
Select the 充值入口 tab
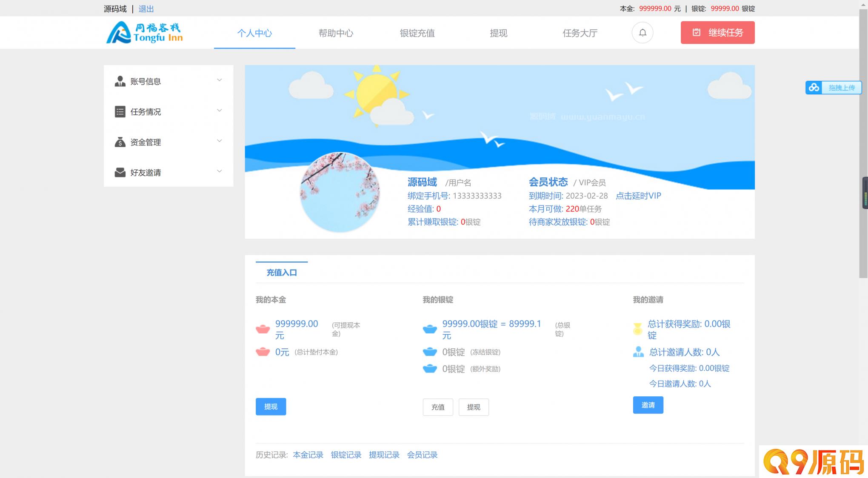pyautogui.click(x=282, y=273)
